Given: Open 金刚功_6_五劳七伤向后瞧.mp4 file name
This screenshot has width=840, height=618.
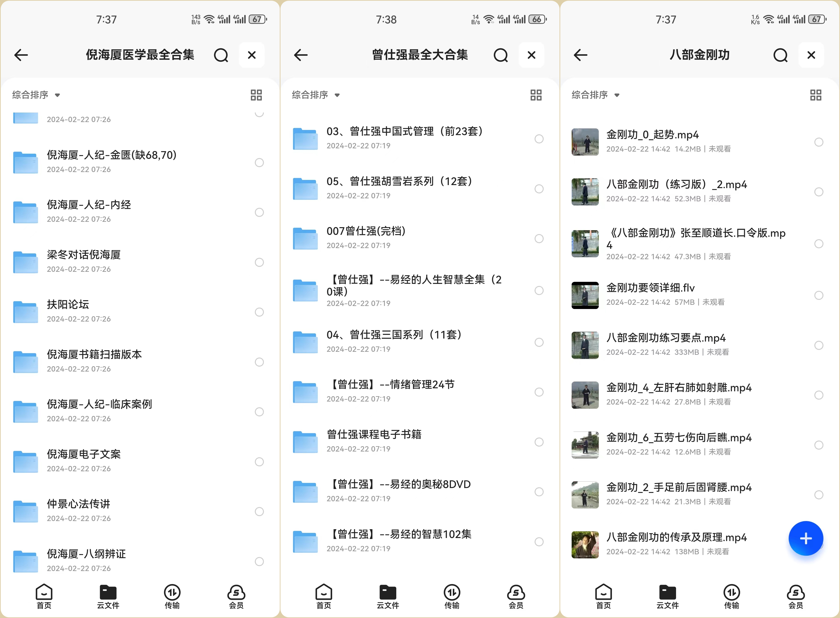Looking at the screenshot, I should (x=679, y=438).
